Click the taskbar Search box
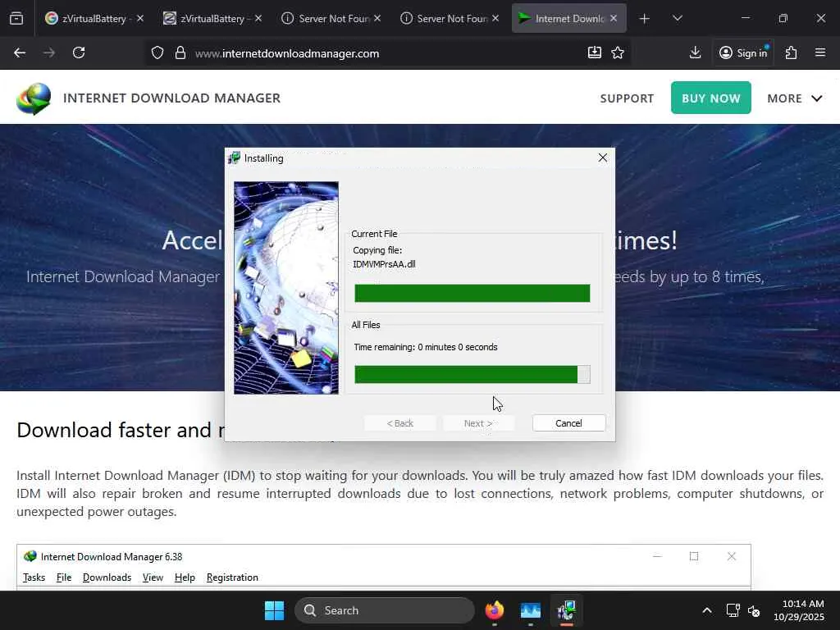Screen dimensions: 840x630 [x=384, y=610]
